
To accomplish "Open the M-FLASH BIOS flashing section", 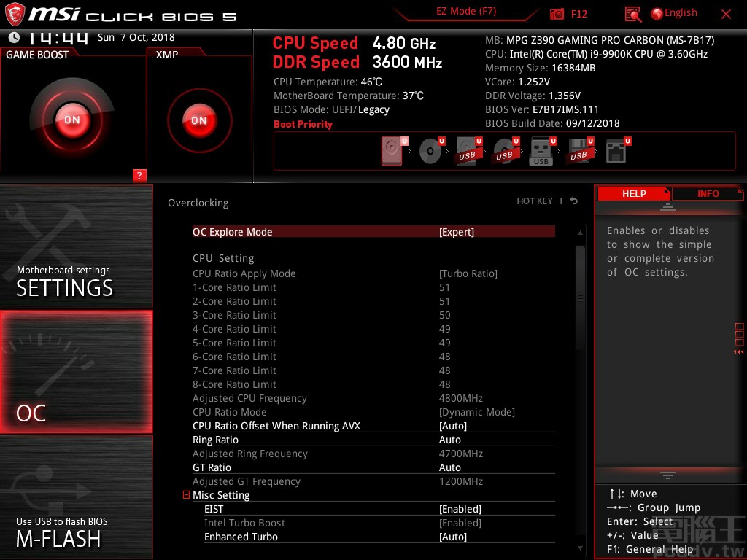I will 76,497.
